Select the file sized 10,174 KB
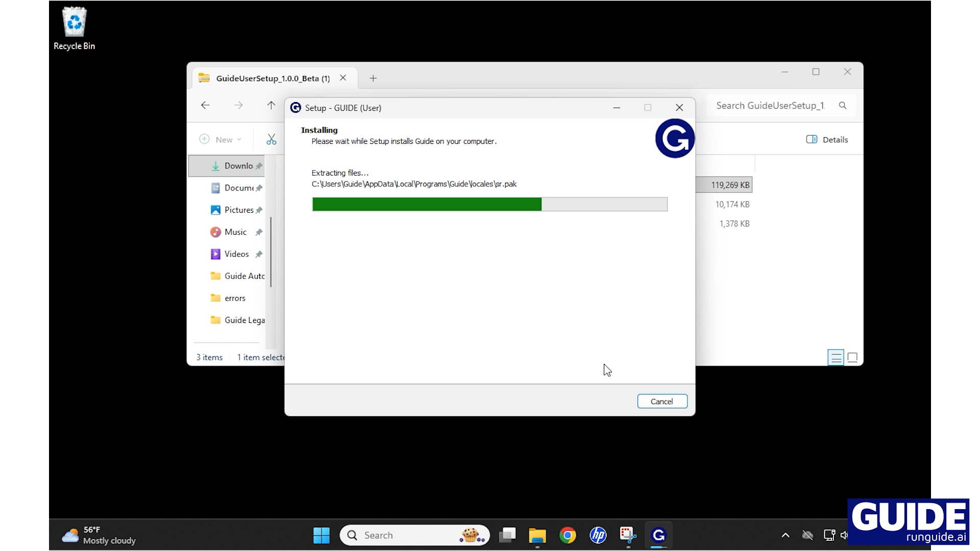 tap(732, 205)
